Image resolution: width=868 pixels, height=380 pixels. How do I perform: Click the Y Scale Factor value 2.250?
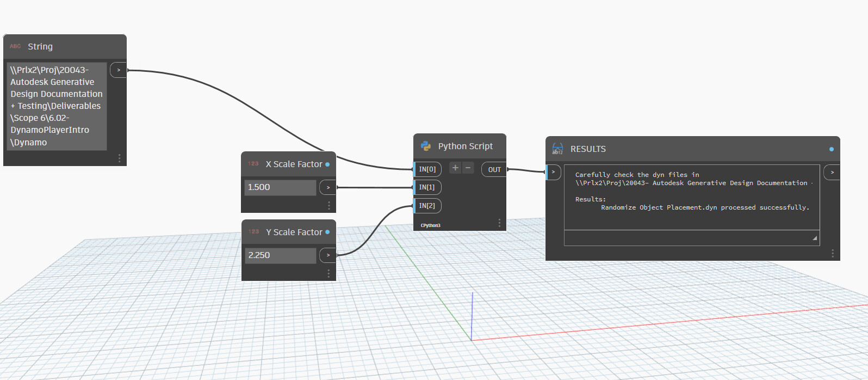coord(280,255)
